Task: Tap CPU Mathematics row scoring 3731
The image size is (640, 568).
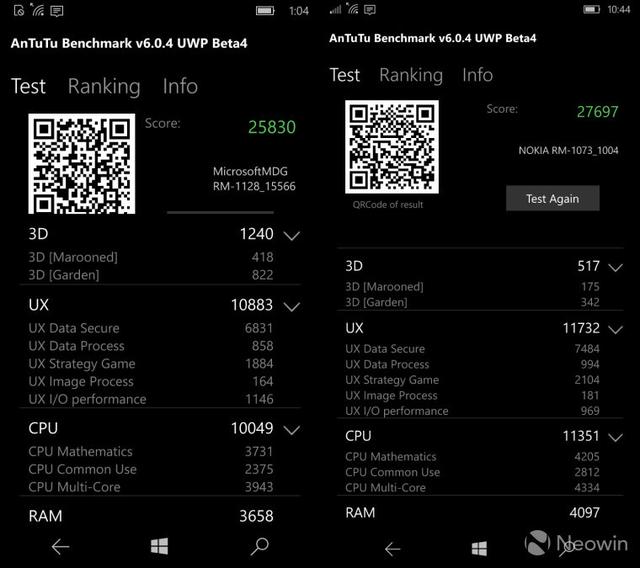Action: [151, 451]
